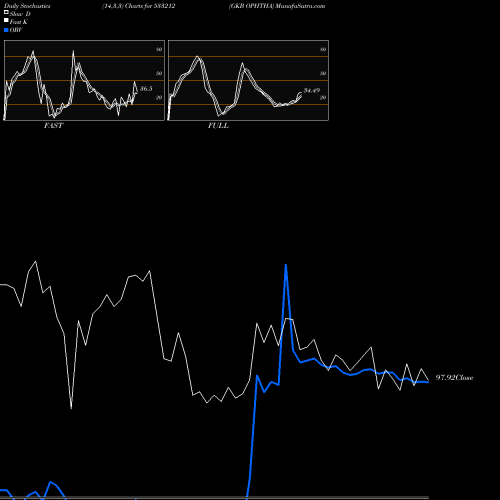Image resolution: width=500 pixels, height=500 pixels.
Task: Click the '(14,3,3) Charts for 533212' text
Action: [x=138, y=6]
